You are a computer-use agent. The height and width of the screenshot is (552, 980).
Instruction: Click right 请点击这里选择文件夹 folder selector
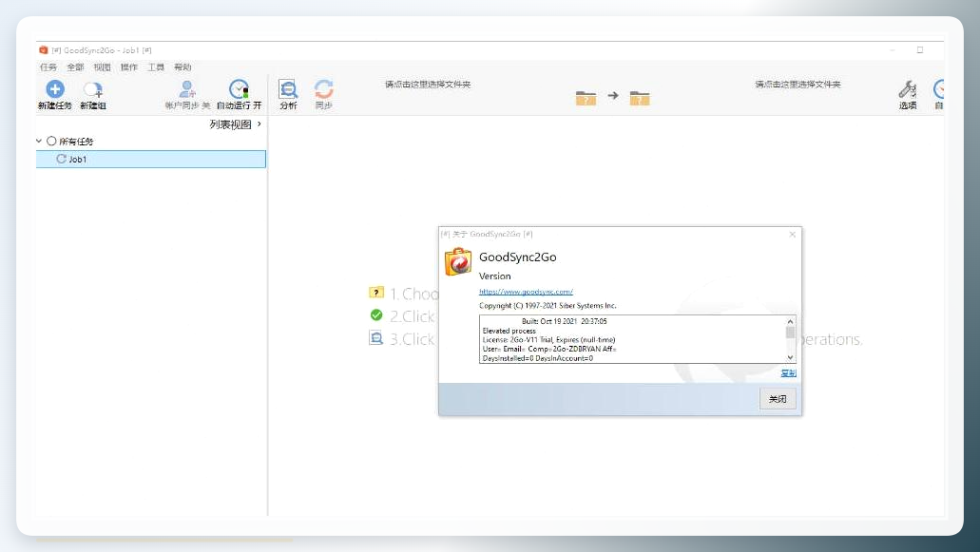(x=798, y=85)
